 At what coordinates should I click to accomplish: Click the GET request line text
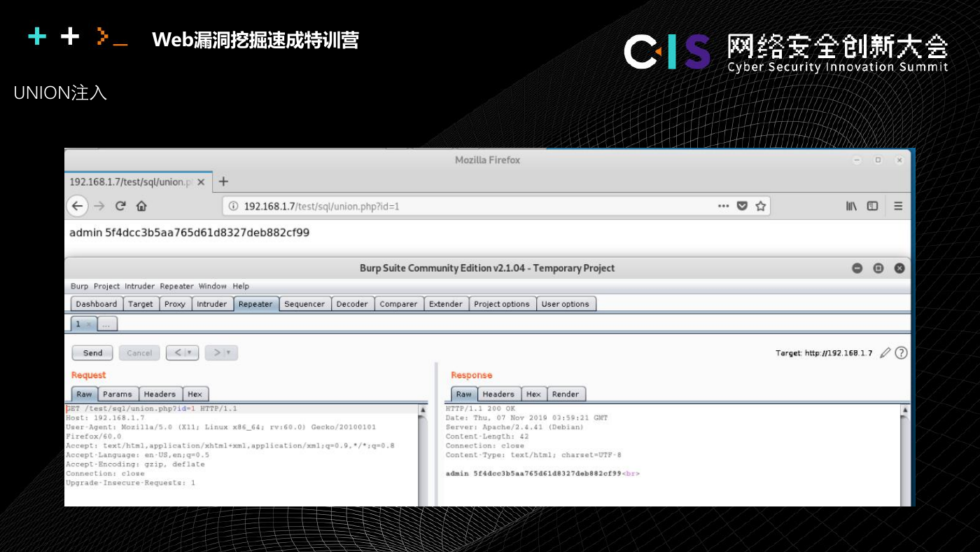coord(152,408)
